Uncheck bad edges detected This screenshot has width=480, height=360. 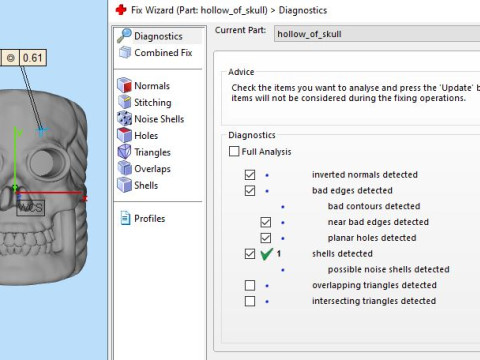pyautogui.click(x=250, y=191)
